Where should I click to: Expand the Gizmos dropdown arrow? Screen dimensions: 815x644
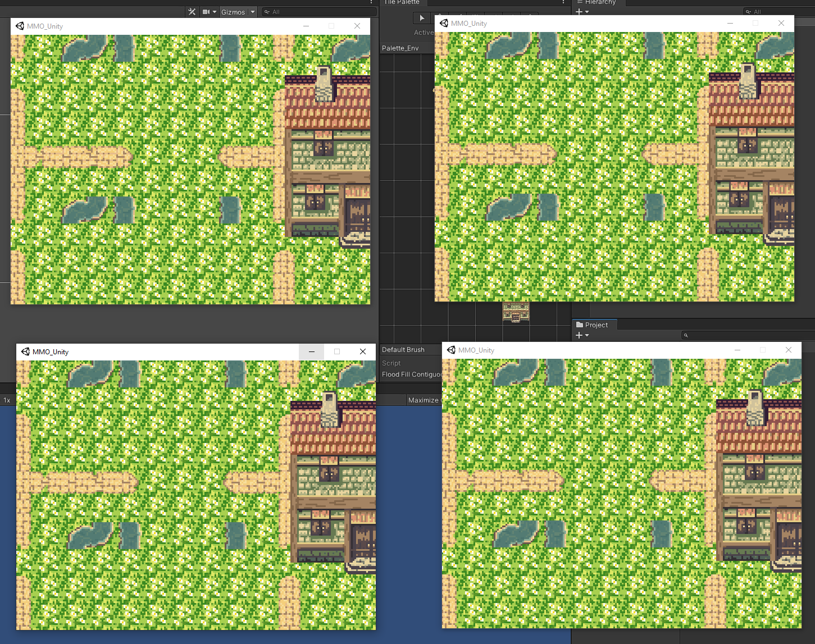pos(253,12)
